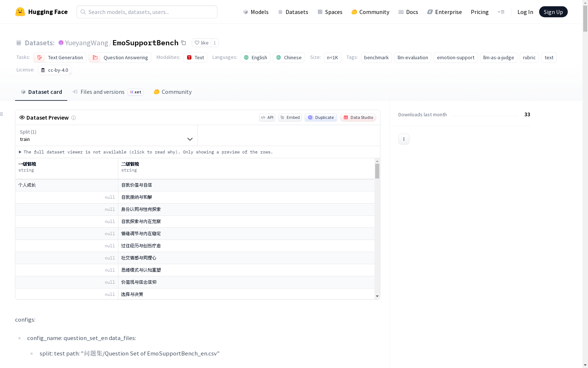This screenshot has width=588, height=368.
Task: Click the page scrollbar up arrow
Action: pos(585,2)
